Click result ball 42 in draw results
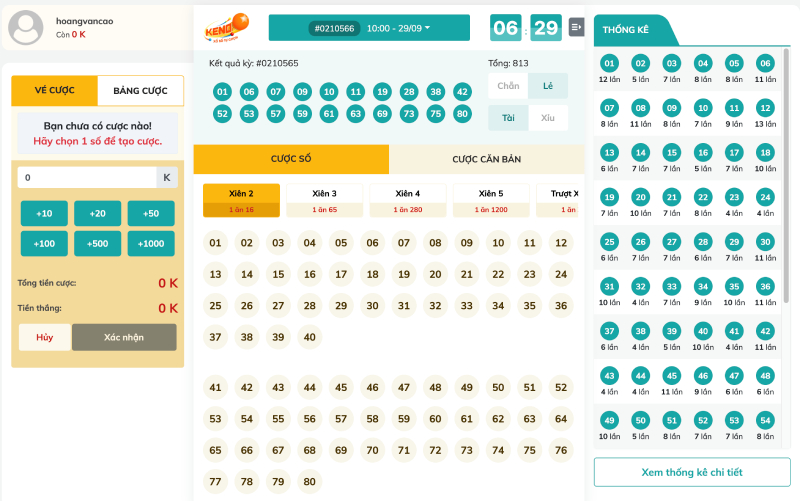 coord(462,92)
